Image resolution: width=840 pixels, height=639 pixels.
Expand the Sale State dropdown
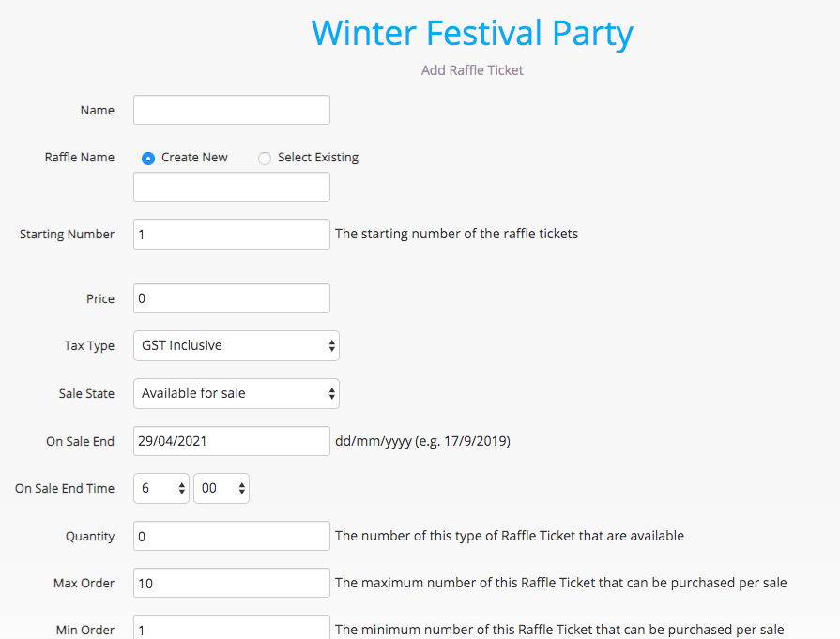coord(236,393)
